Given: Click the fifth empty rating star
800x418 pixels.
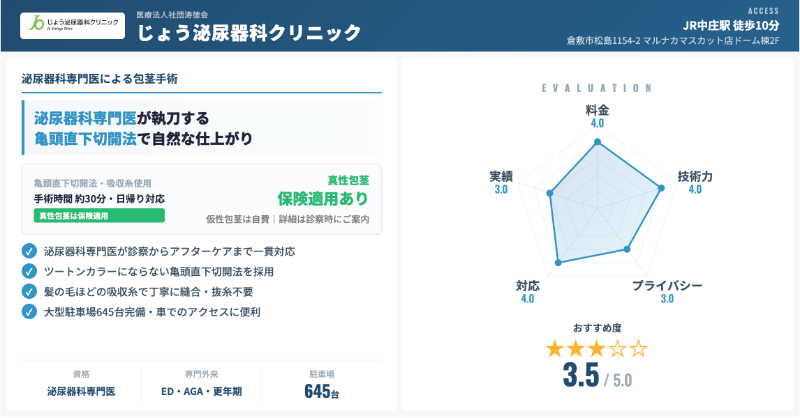Looking at the screenshot, I should point(639,348).
